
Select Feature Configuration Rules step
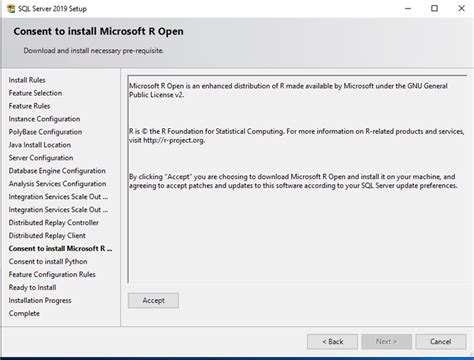point(52,275)
